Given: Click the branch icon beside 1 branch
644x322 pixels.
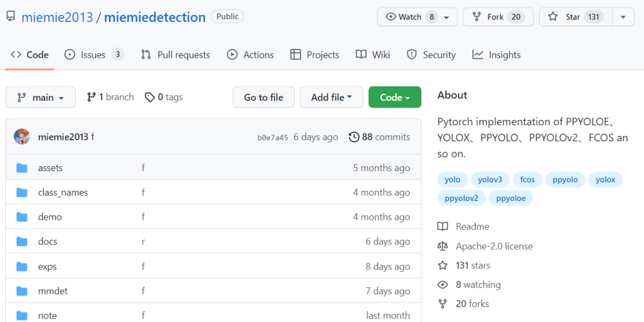Looking at the screenshot, I should coord(91,97).
